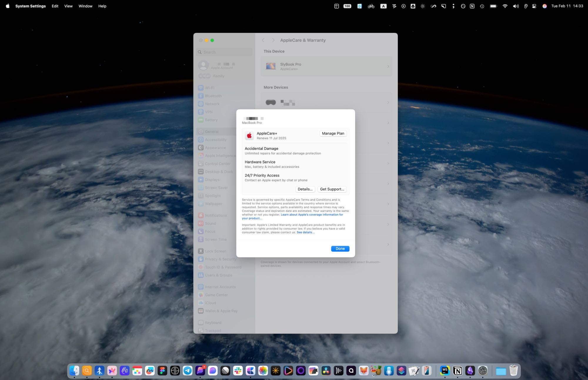Click the SlyBook Pro device thumbnail

coord(271,66)
